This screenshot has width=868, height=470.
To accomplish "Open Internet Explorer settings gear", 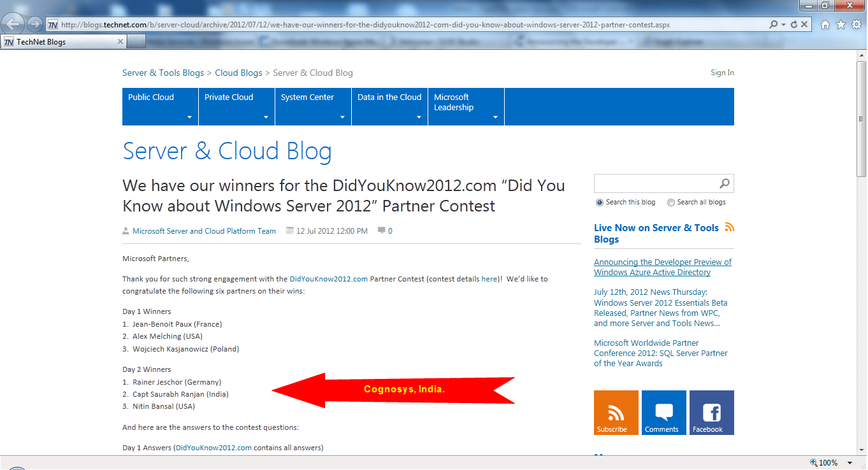I will 857,24.
